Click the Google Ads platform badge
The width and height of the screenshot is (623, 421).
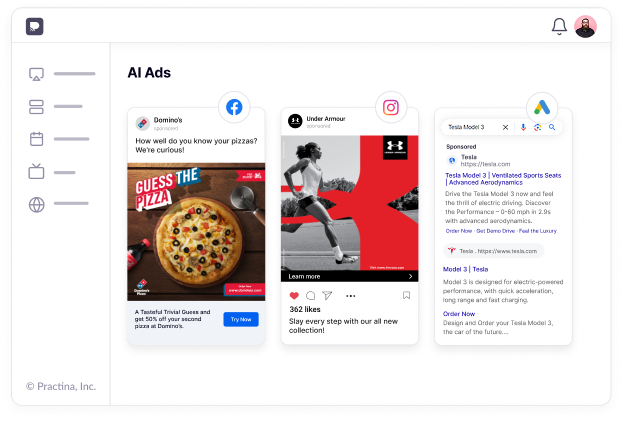(542, 108)
